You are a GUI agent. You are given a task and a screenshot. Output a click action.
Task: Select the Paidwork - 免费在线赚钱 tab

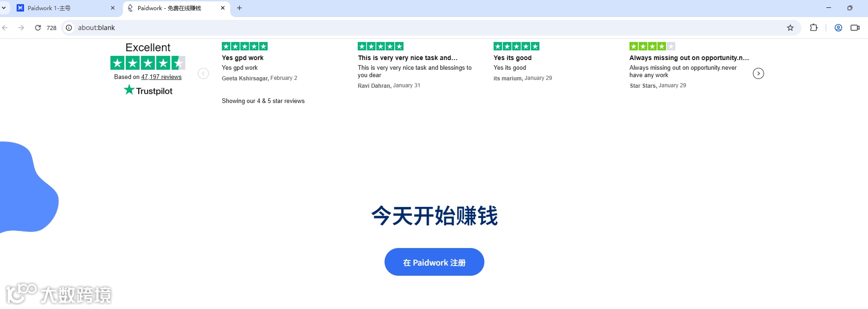tap(177, 8)
